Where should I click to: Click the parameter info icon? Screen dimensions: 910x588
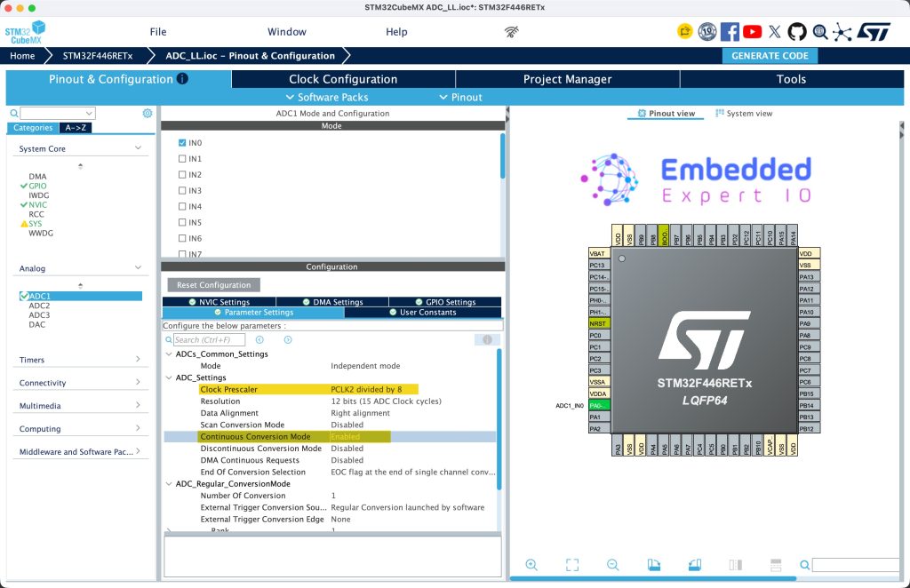click(487, 340)
